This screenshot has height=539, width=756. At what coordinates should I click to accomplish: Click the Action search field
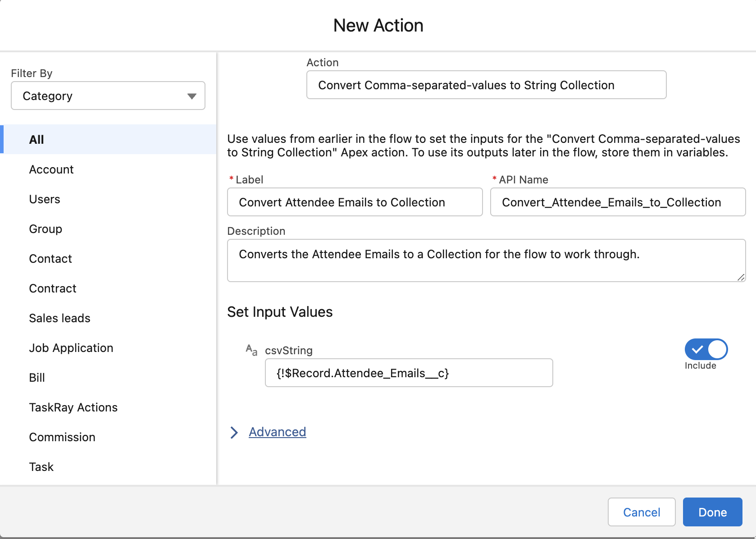[486, 85]
